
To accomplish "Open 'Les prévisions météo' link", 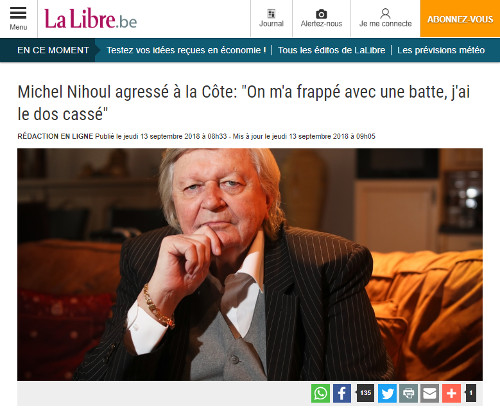I will click(441, 50).
